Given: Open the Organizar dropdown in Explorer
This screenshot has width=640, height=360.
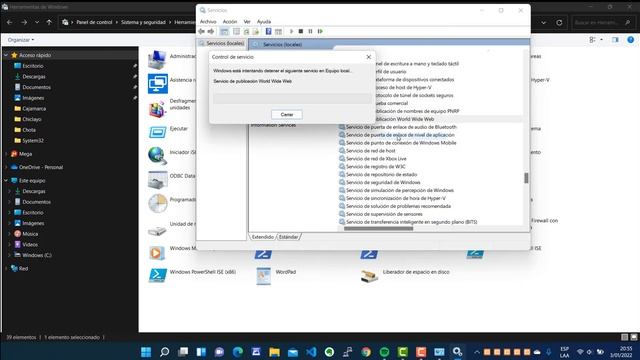Looking at the screenshot, I should tap(21, 40).
